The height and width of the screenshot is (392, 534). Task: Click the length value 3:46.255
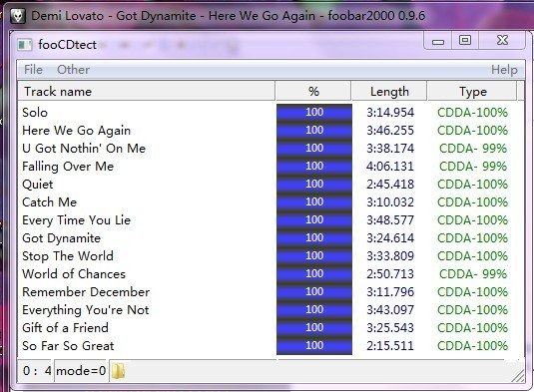tap(390, 131)
